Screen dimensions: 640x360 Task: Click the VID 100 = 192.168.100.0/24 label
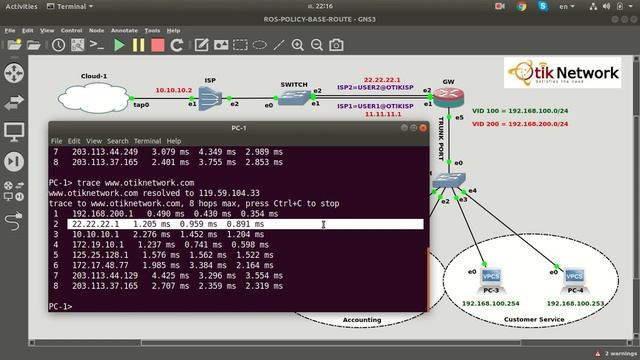pos(520,111)
